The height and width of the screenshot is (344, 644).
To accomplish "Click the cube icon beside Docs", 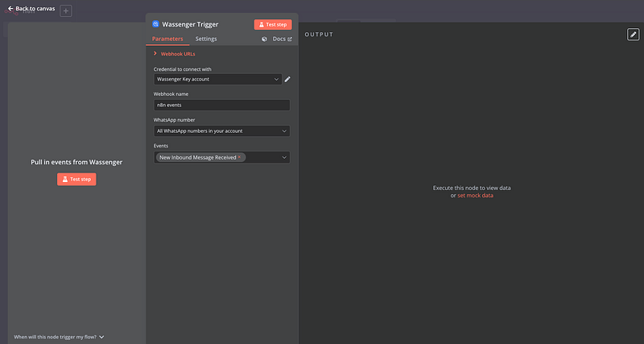I will [x=265, y=39].
